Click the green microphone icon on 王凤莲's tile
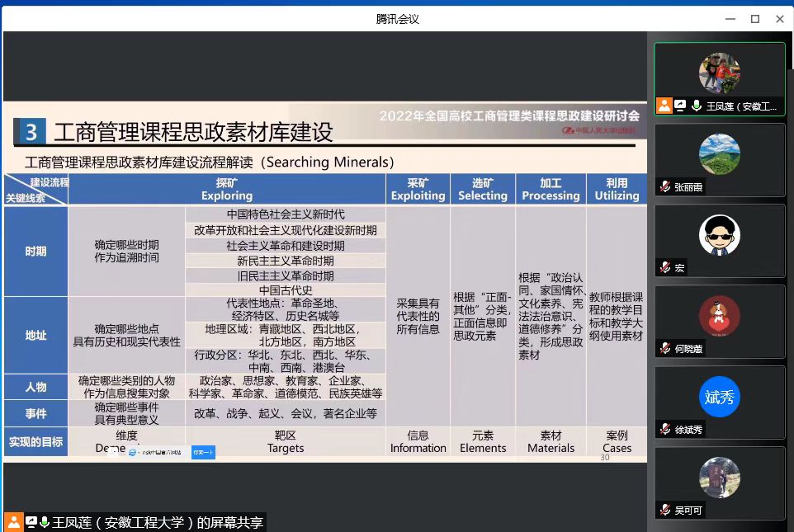This screenshot has height=532, width=794. pyautogui.click(x=697, y=106)
